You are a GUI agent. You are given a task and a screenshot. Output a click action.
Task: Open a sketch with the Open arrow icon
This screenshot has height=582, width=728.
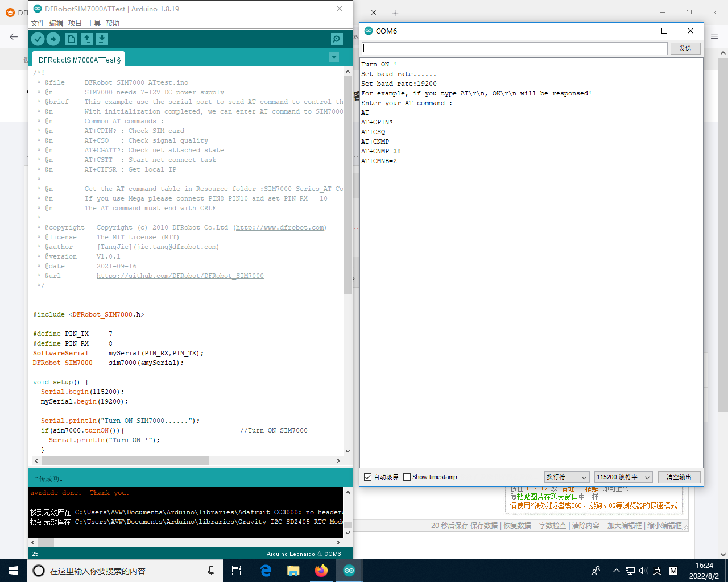pyautogui.click(x=86, y=39)
